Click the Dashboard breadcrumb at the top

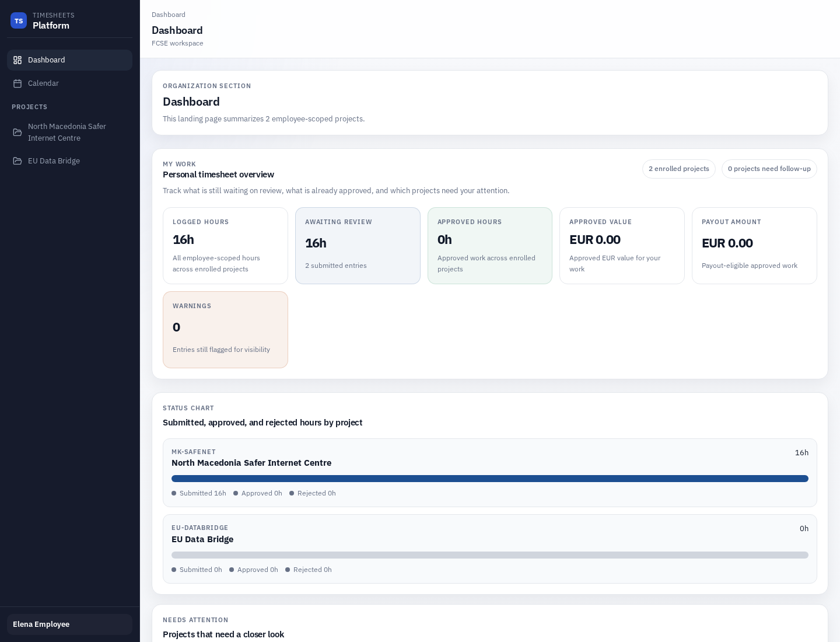point(169,15)
